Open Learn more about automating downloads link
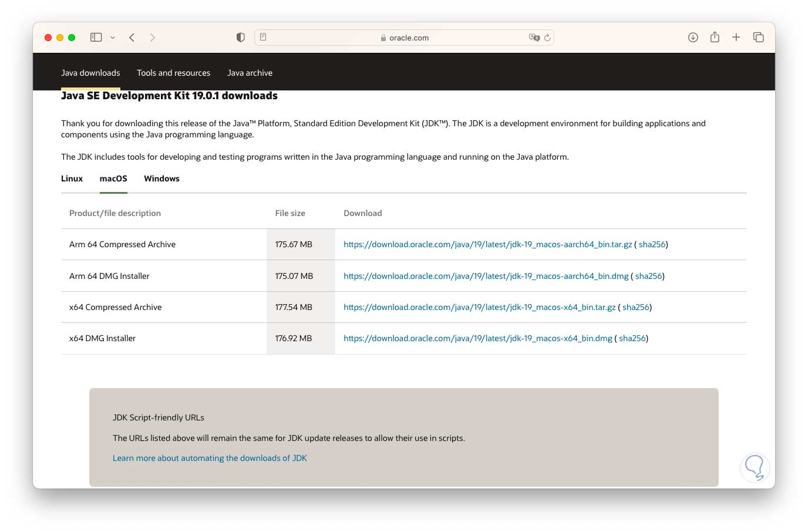This screenshot has width=808, height=532. click(210, 458)
